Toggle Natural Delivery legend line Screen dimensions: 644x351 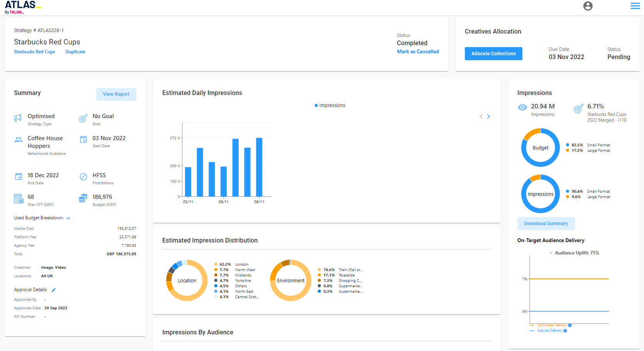[546, 331]
